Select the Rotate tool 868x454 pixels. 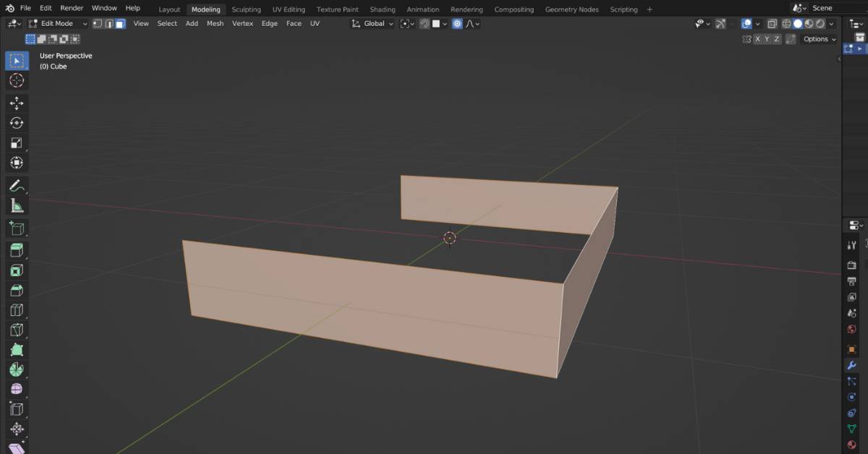[x=17, y=122]
